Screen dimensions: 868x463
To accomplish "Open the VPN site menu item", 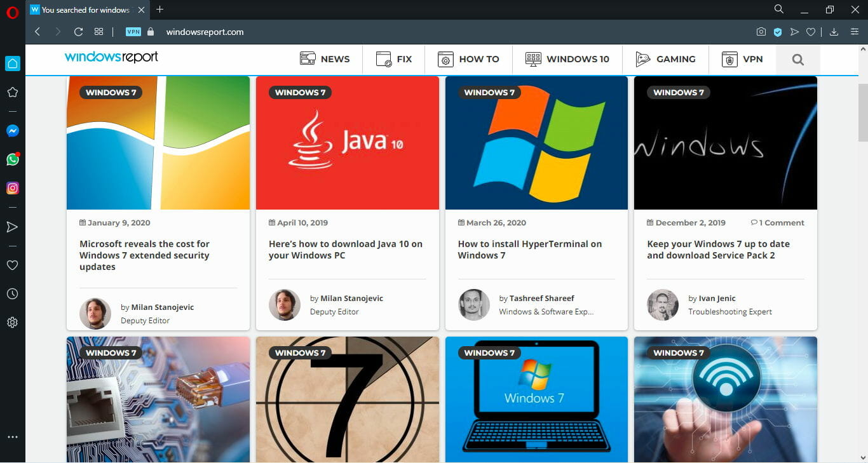I will [742, 59].
